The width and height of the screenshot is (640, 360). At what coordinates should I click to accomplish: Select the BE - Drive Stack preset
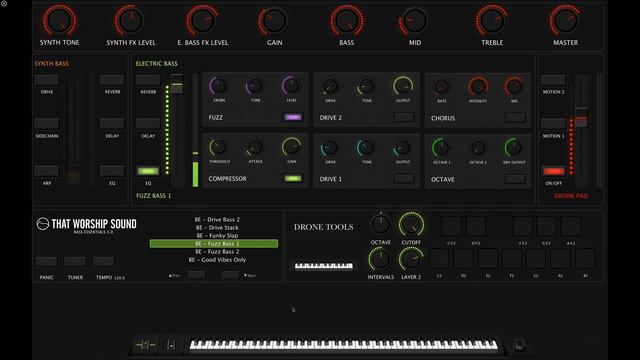click(217, 228)
